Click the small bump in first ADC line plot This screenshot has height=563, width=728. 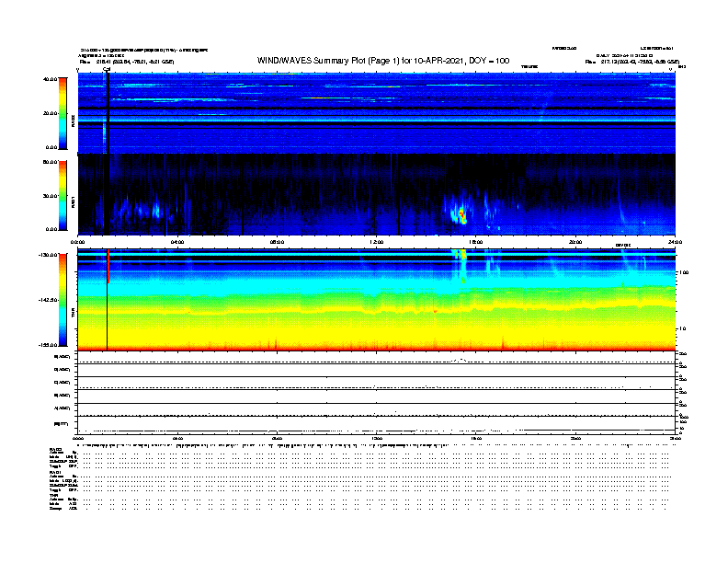pos(461,360)
